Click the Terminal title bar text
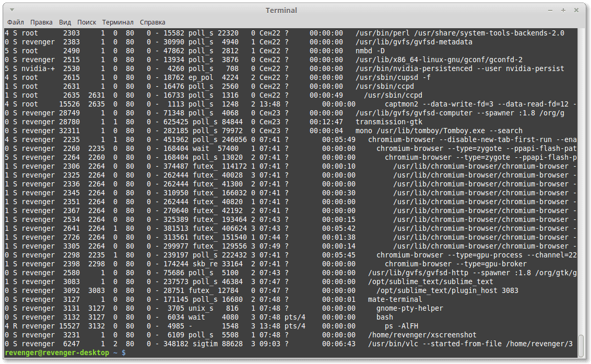 point(281,10)
